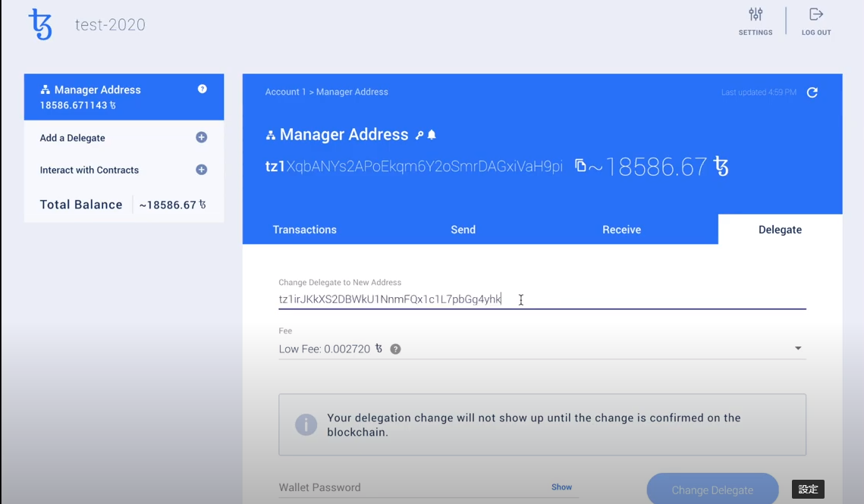Open the Fee dropdown arrow
864x504 pixels.
[798, 348]
